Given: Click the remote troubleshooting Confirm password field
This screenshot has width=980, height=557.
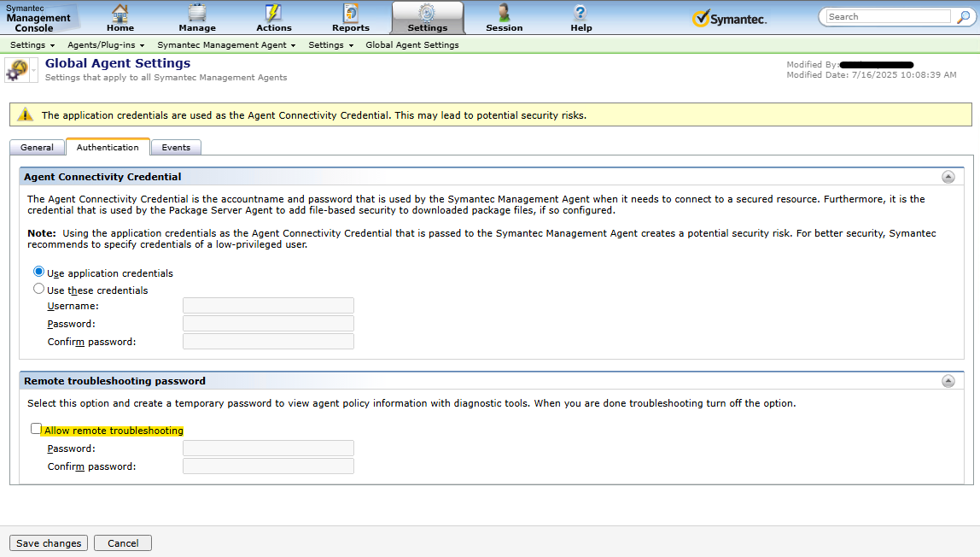Looking at the screenshot, I should [268, 466].
